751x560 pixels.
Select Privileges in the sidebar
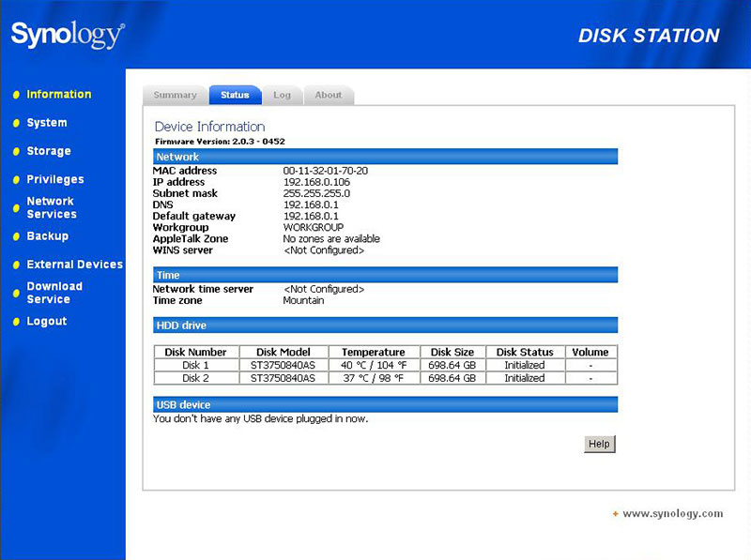[x=55, y=179]
